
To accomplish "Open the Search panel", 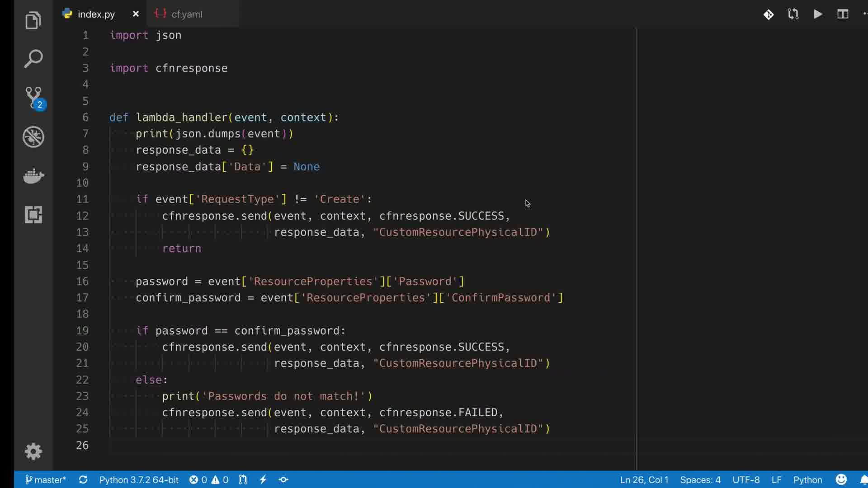I will (33, 59).
